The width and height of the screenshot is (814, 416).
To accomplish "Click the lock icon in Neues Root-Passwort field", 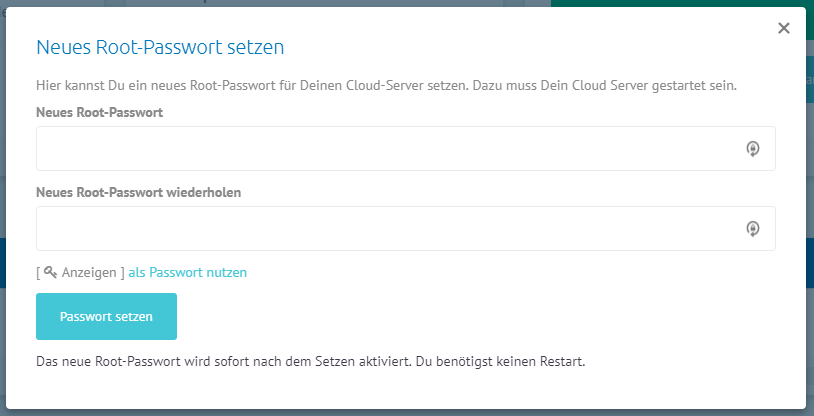I will point(753,149).
